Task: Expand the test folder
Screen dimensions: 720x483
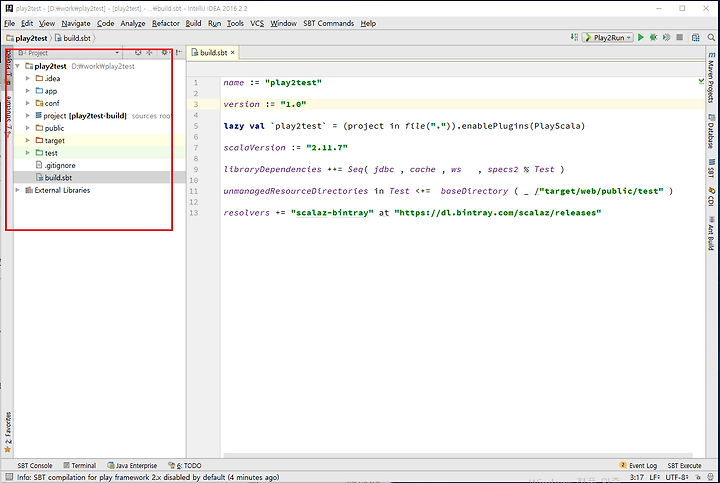Action: pyautogui.click(x=28, y=153)
